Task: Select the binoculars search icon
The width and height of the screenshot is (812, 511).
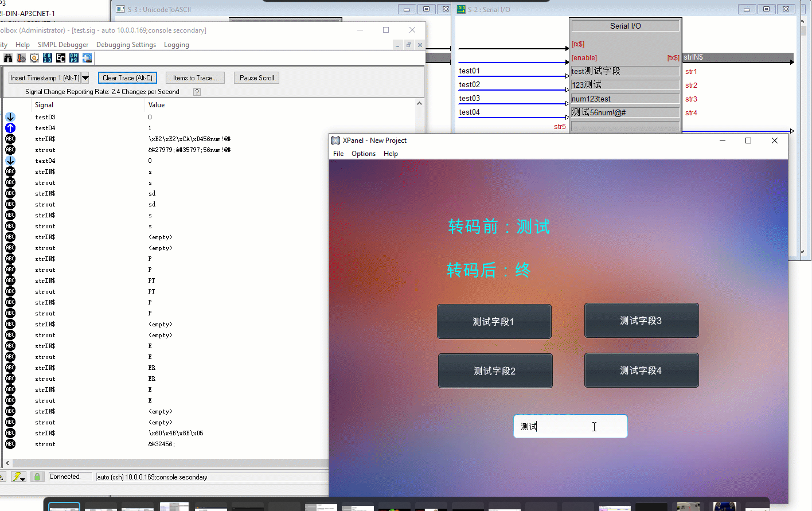Action: tap(8, 57)
